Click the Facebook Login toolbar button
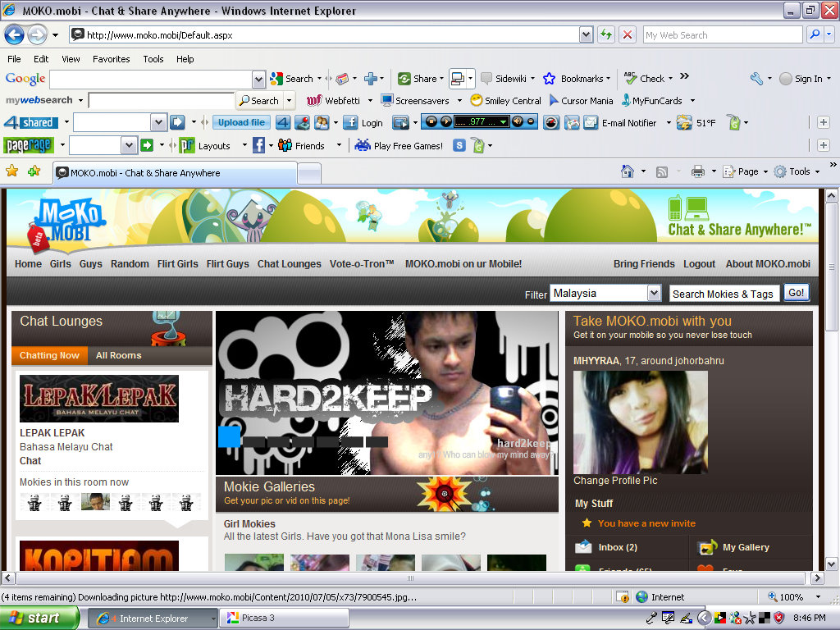 tap(363, 123)
